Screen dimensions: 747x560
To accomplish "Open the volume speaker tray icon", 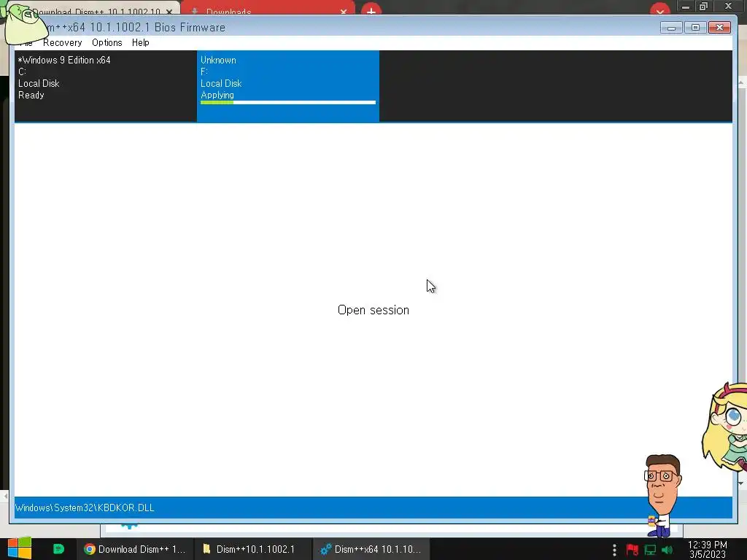I will click(667, 550).
